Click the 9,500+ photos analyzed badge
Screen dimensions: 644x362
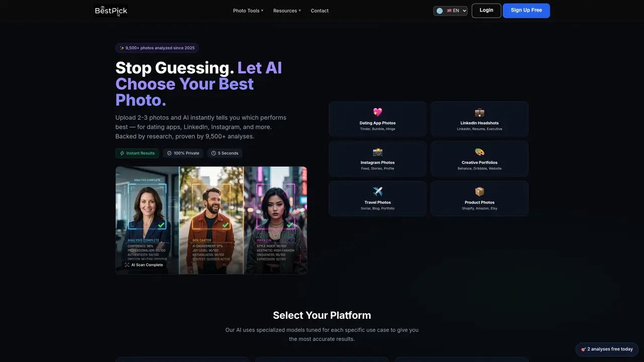tap(157, 48)
